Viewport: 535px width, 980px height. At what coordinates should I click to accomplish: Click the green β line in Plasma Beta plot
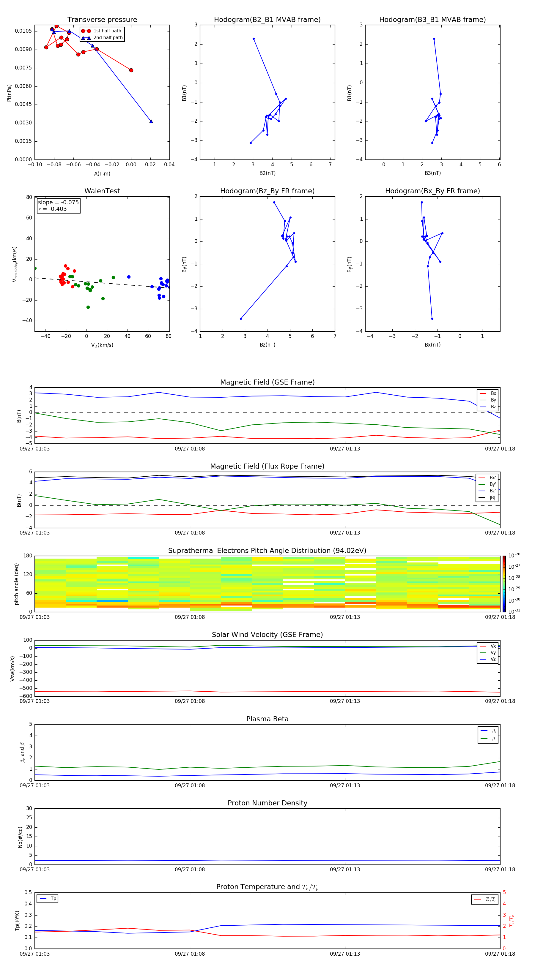[267, 766]
